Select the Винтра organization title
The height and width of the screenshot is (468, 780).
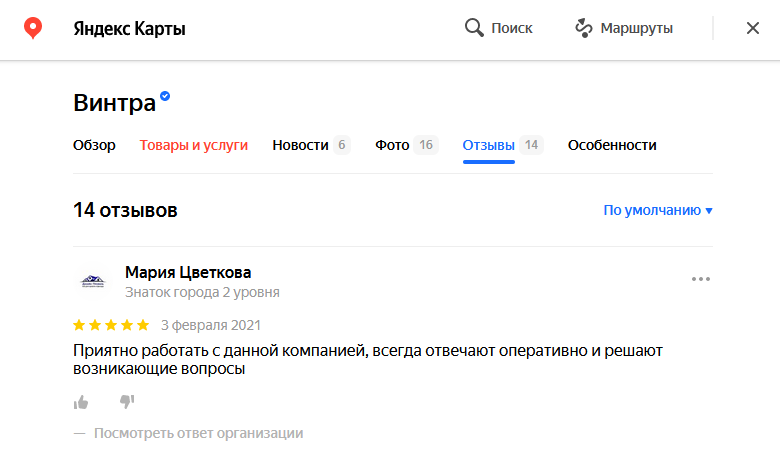(x=114, y=103)
